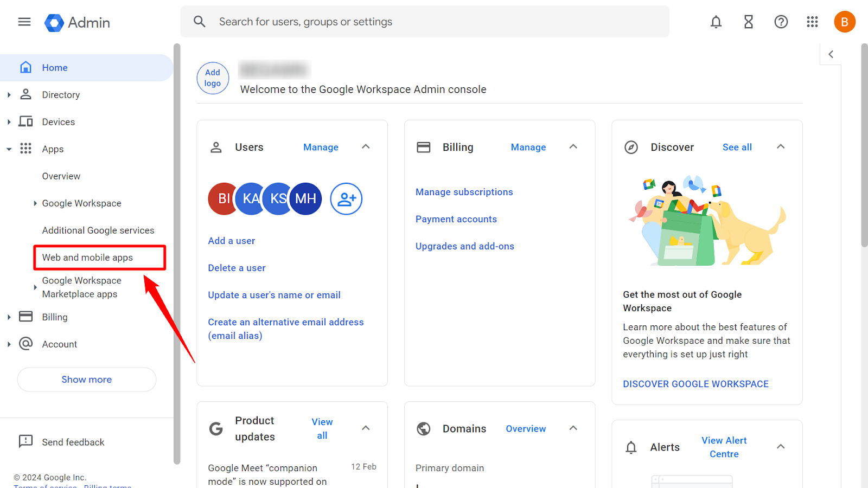The image size is (868, 488).
Task: Click the Alerts bell icon in card
Action: pos(631,447)
